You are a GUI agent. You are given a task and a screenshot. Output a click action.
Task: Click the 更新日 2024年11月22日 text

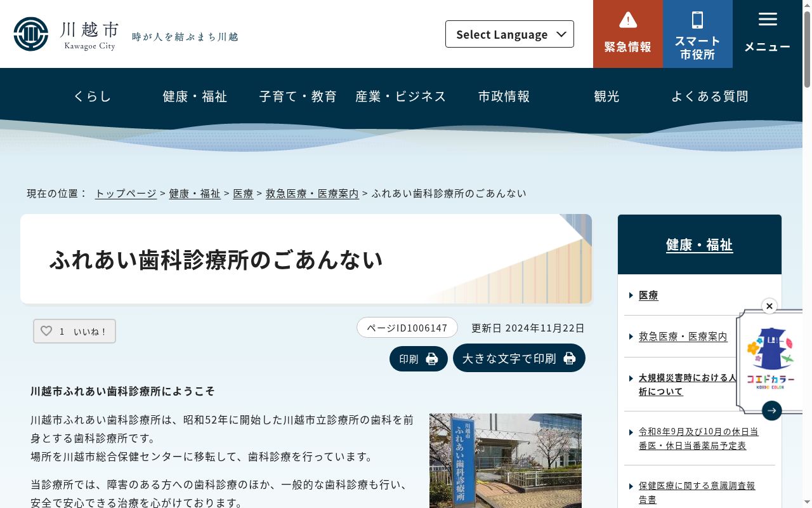[x=528, y=328]
